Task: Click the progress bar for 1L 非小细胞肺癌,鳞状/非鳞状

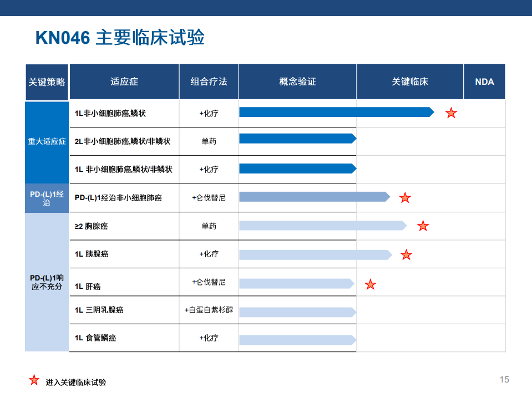Action: (x=298, y=169)
